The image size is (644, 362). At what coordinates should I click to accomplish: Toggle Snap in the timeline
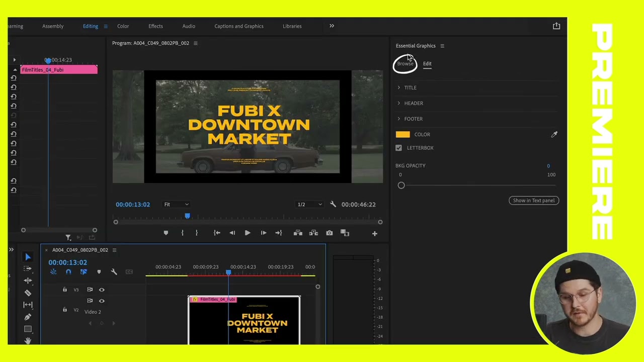(68, 272)
